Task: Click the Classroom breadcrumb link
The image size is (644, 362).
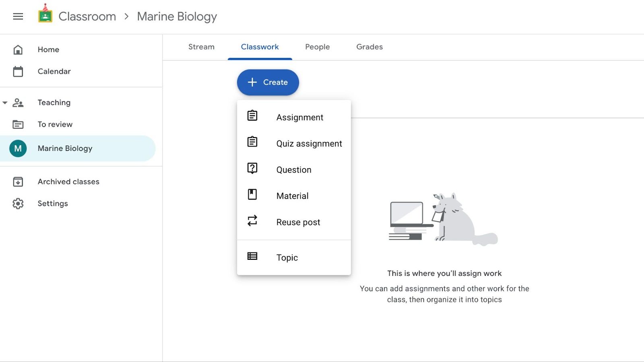Action: pyautogui.click(x=87, y=16)
